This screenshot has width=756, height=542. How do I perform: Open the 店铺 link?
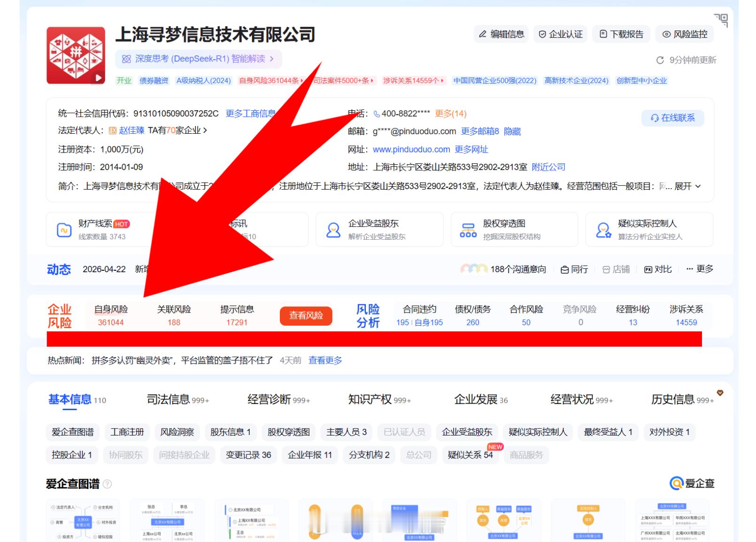coord(616,269)
